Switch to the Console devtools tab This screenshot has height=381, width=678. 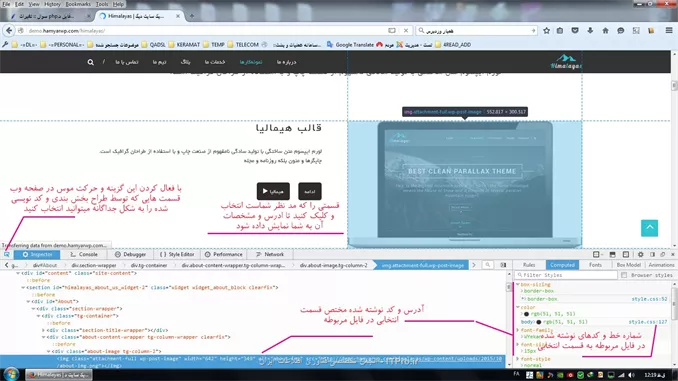(x=84, y=255)
